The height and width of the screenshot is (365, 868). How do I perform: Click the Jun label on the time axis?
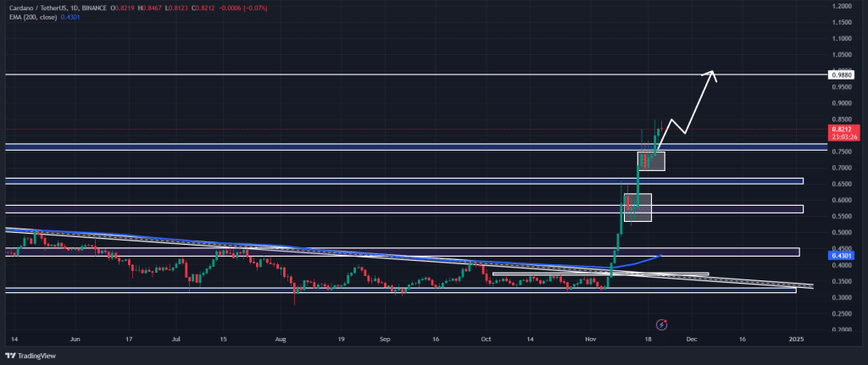click(75, 339)
